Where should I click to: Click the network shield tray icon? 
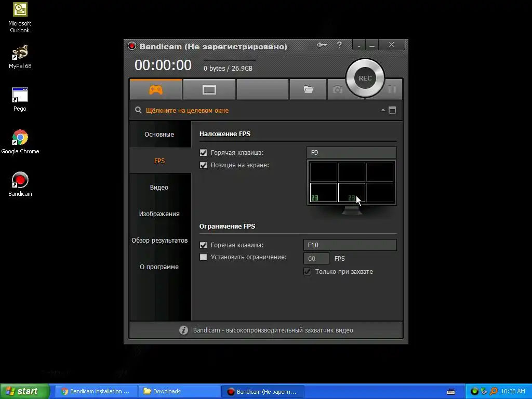coord(484,391)
